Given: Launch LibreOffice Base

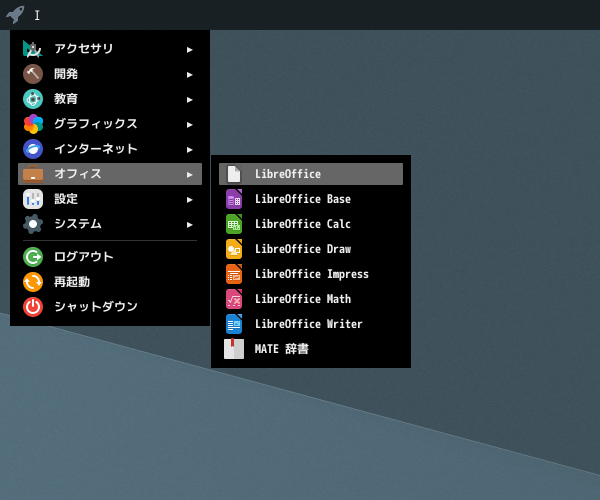Looking at the screenshot, I should (x=311, y=199).
